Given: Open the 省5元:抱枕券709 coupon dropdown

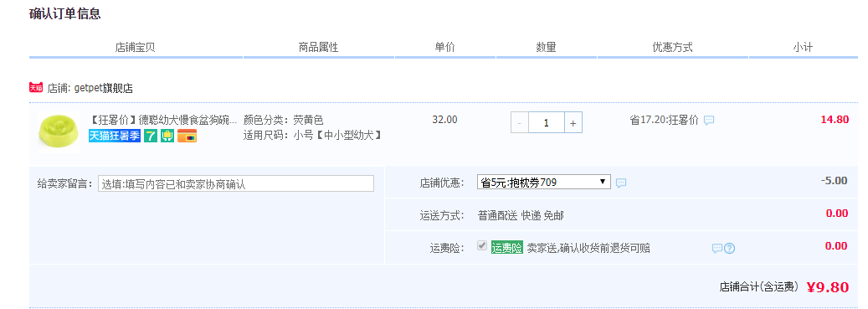Looking at the screenshot, I should pyautogui.click(x=543, y=183).
